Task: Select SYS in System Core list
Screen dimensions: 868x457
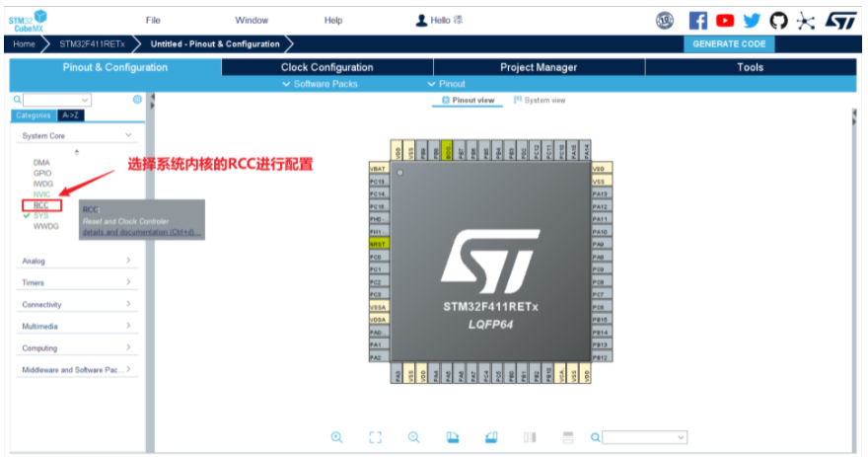Action: point(41,215)
